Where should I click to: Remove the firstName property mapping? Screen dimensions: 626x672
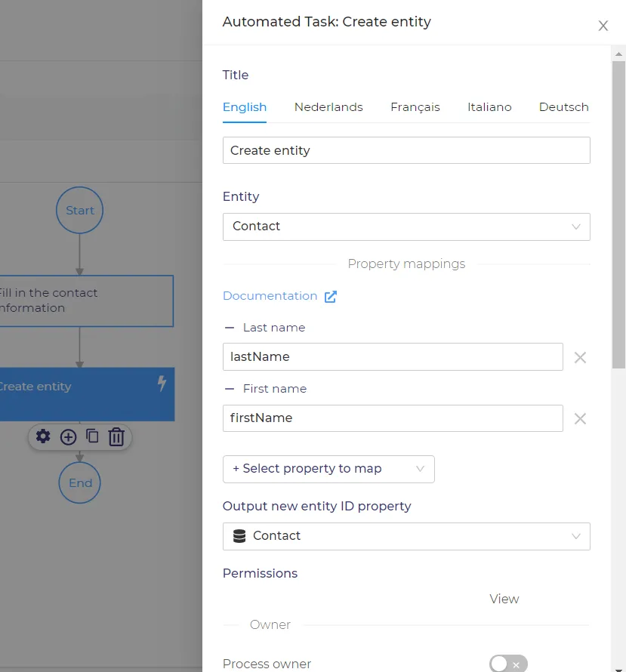pyautogui.click(x=580, y=419)
